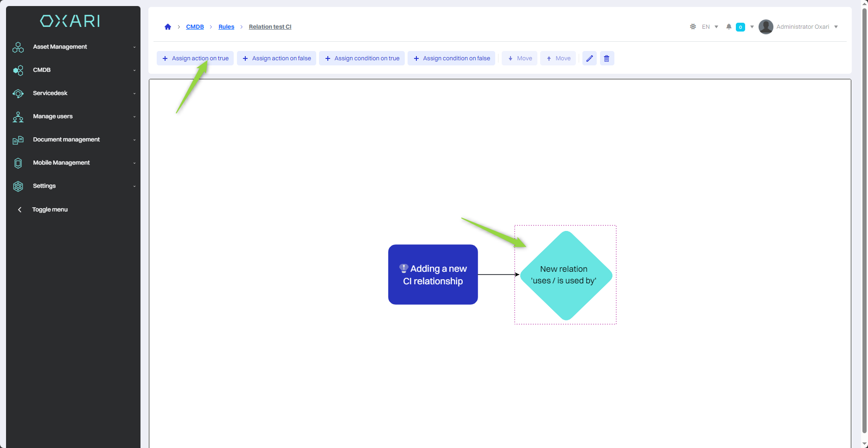Select the 'New relation' diamond node
This screenshot has width=868, height=448.
[565, 275]
